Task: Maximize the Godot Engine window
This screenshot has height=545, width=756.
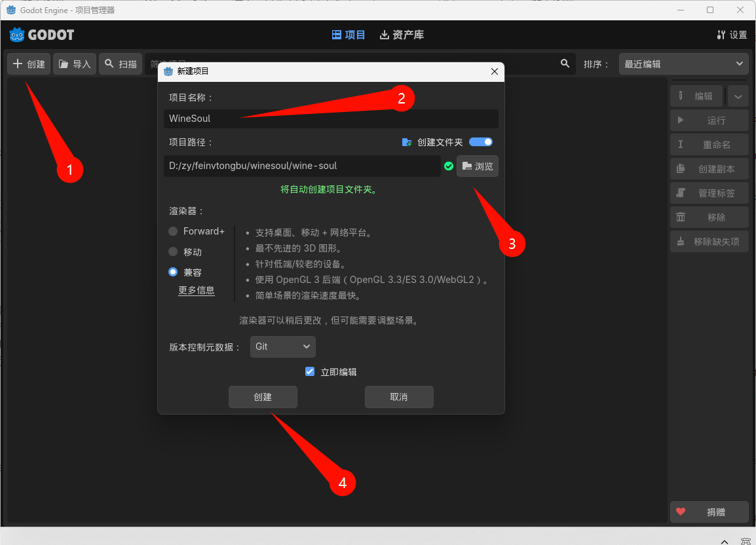Action: pyautogui.click(x=709, y=10)
